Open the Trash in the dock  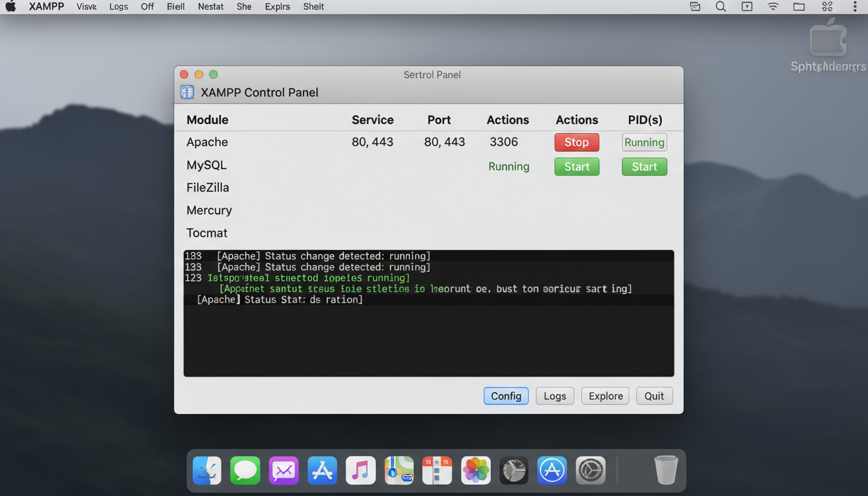click(x=666, y=470)
